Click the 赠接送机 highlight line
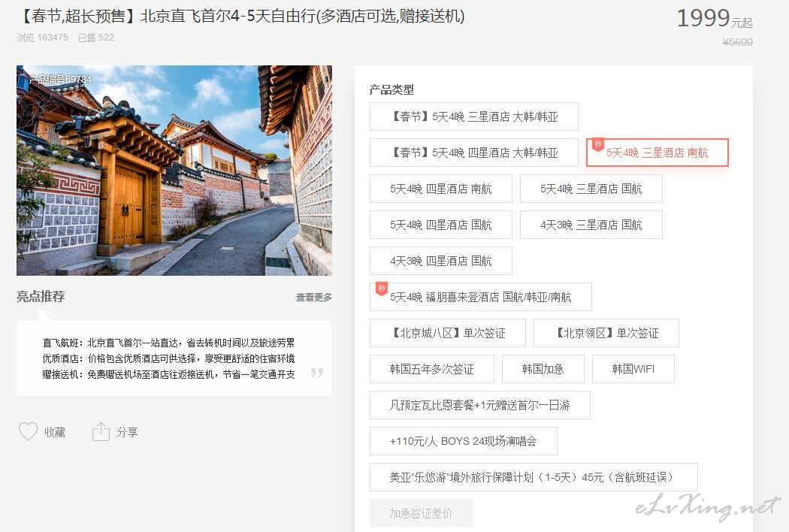 pyautogui.click(x=168, y=374)
